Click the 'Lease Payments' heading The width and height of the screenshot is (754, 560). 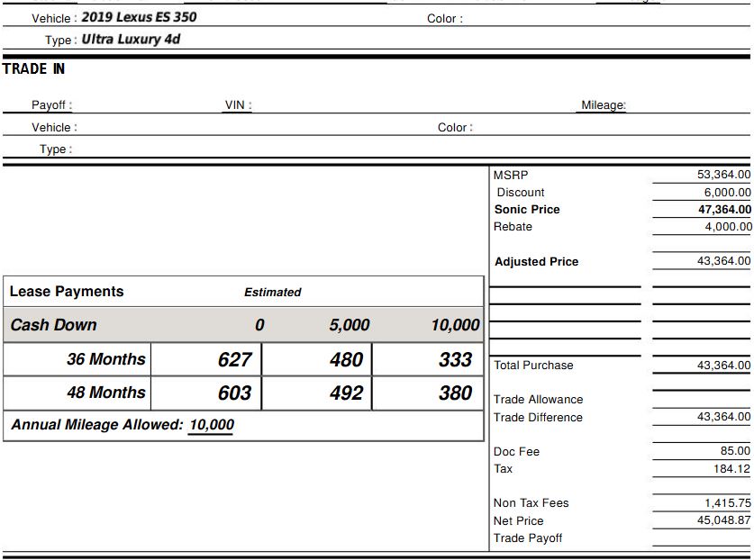(67, 292)
